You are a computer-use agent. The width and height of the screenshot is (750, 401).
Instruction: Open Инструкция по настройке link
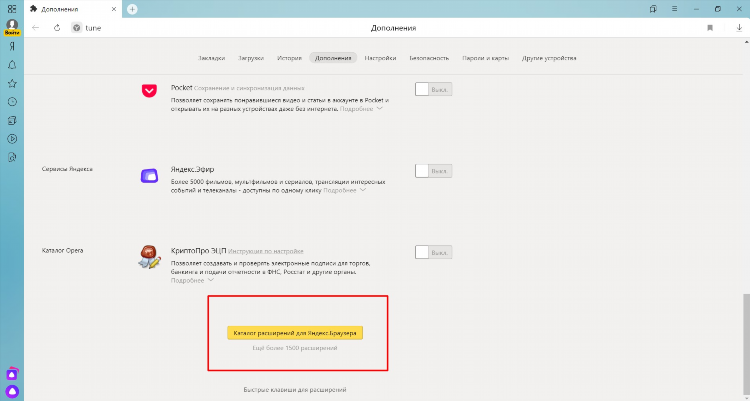point(265,251)
